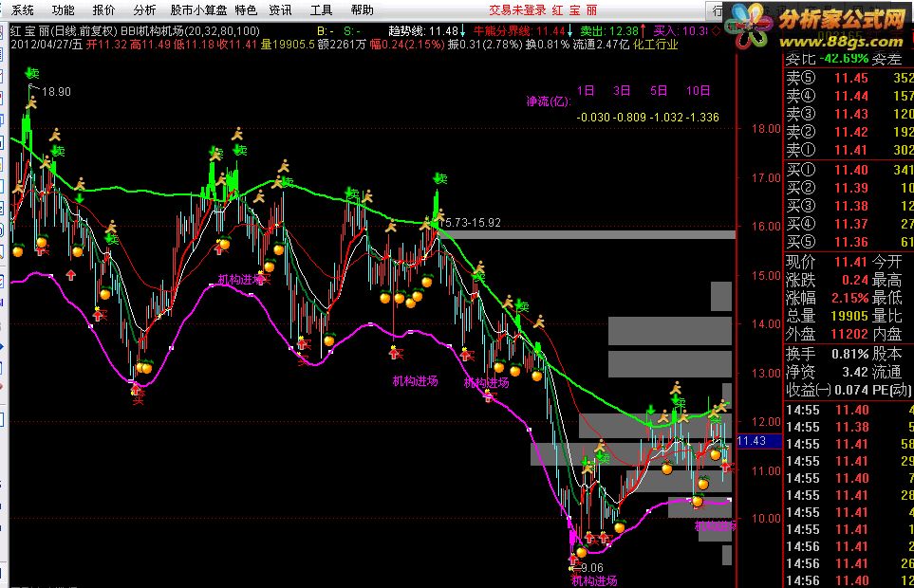Click the green 卖 marker above 15.73-15.92 label

[440, 178]
